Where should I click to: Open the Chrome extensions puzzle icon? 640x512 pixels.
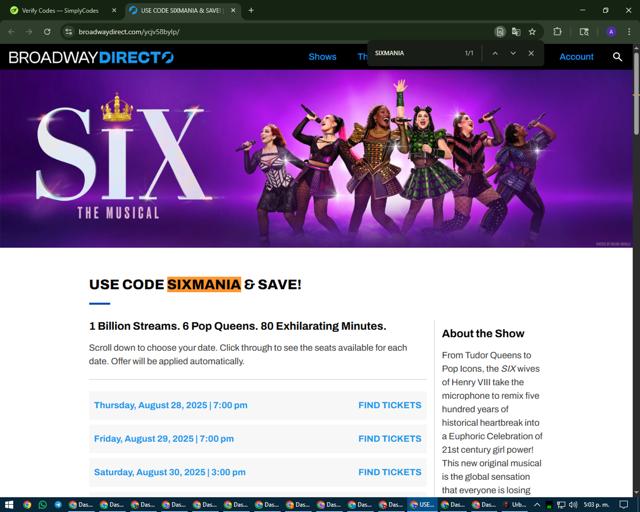[558, 32]
